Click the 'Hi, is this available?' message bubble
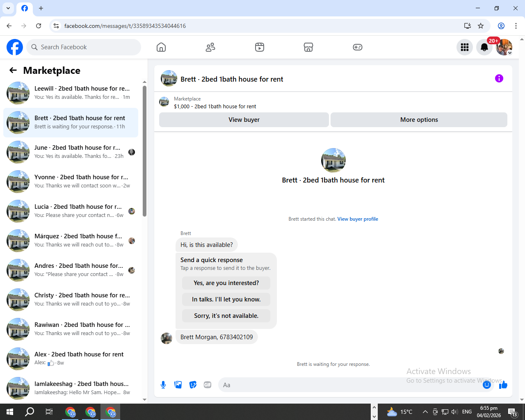The height and width of the screenshot is (420, 525). (x=206, y=245)
